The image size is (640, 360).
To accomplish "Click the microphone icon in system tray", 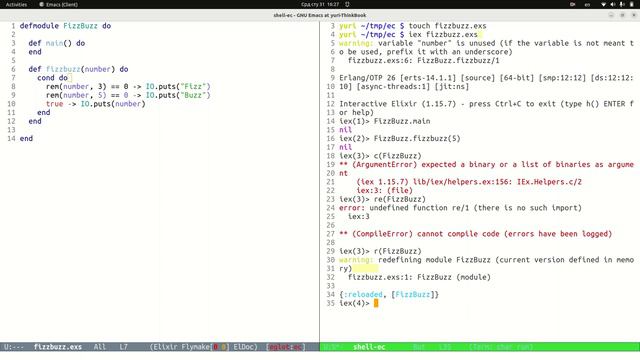I will pos(622,4).
